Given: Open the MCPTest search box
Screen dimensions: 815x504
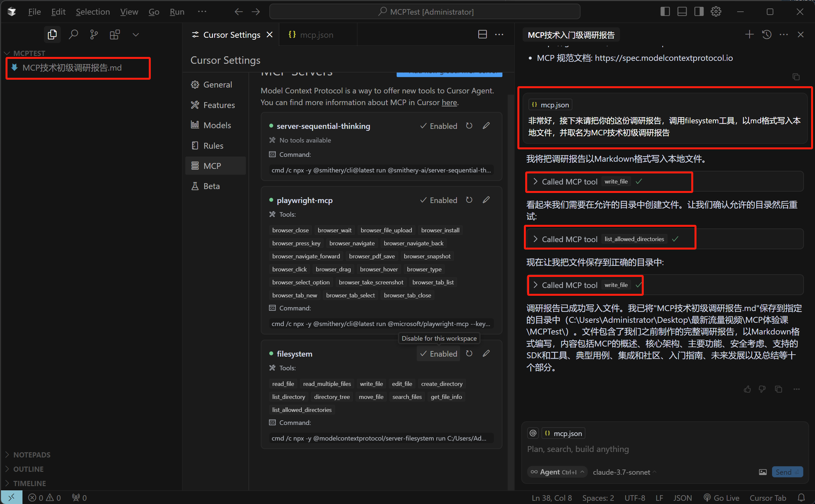Looking at the screenshot, I should point(425,12).
